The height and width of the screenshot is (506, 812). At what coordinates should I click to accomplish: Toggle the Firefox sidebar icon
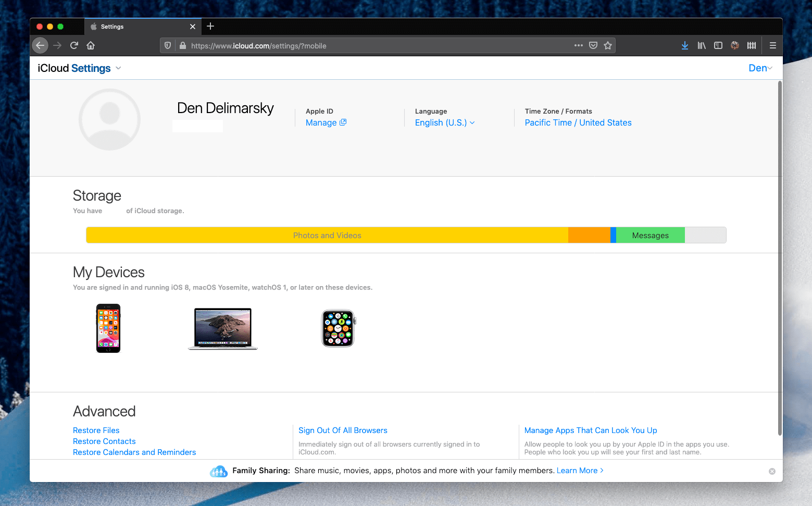pos(718,45)
